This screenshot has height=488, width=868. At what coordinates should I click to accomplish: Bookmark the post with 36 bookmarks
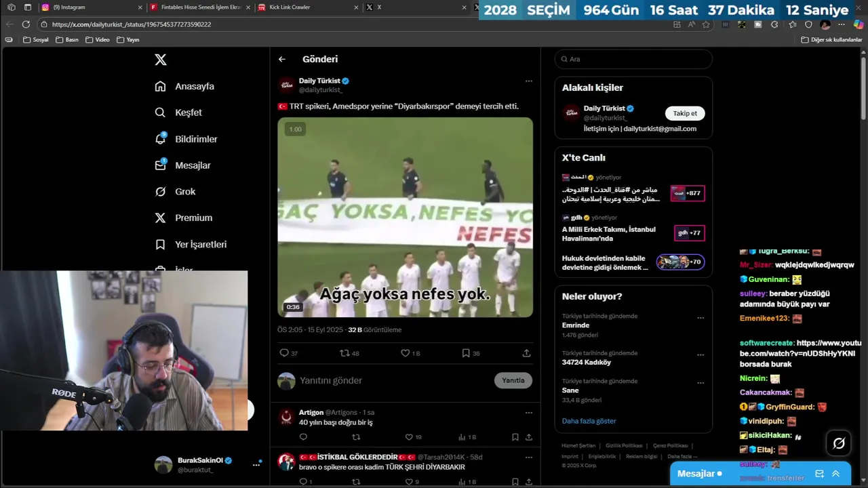[471, 353]
